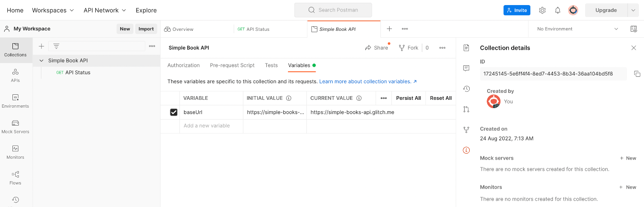The image size is (644, 207).
Task: Open the collections list more options ellipsis
Action: tap(152, 46)
